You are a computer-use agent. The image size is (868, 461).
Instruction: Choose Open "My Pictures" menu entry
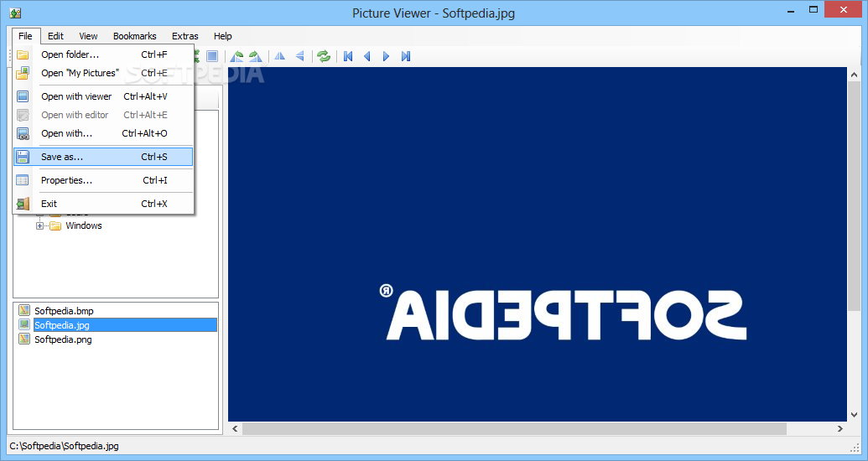pos(103,73)
